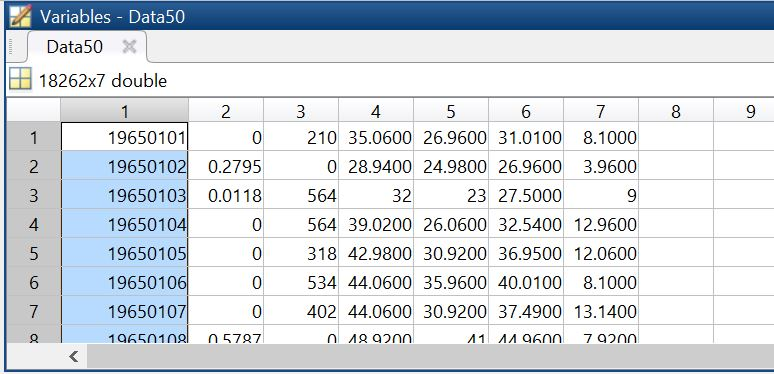Click the Variables editor pencil icon
This screenshot has width=774, height=374.
(x=20, y=16)
